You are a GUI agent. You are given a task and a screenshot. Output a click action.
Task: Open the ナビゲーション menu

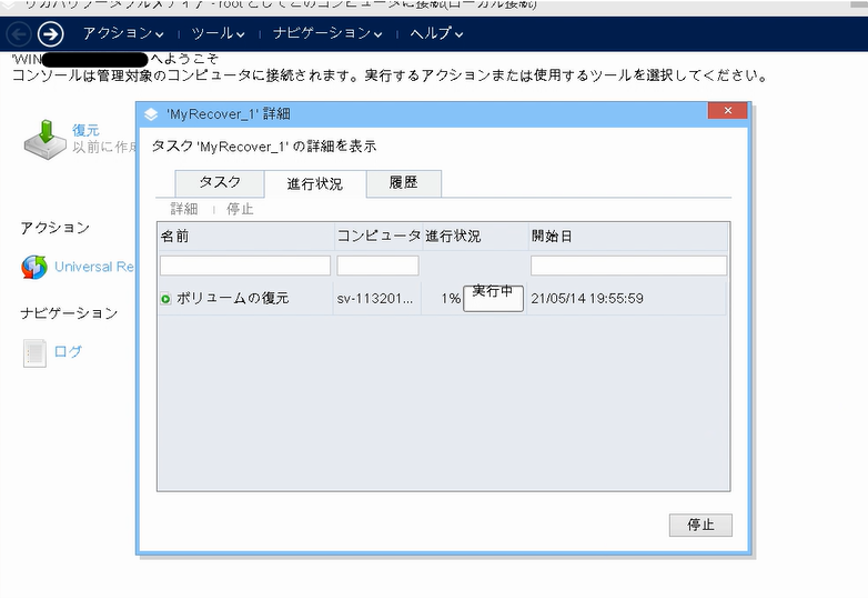click(327, 34)
